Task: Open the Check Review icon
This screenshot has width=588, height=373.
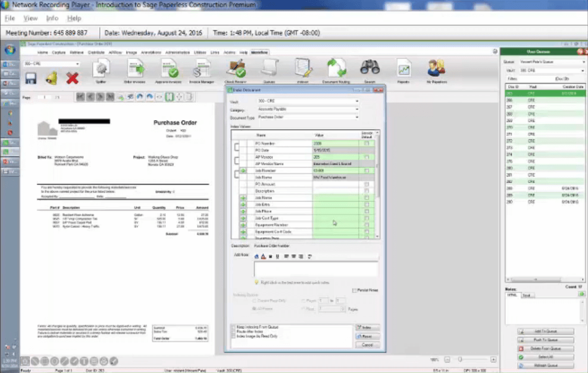Action: [x=236, y=71]
